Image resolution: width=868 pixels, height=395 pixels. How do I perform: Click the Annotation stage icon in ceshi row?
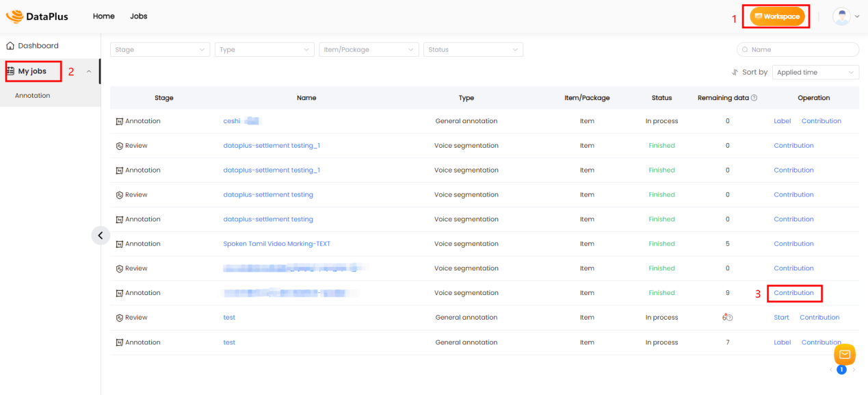[119, 121]
